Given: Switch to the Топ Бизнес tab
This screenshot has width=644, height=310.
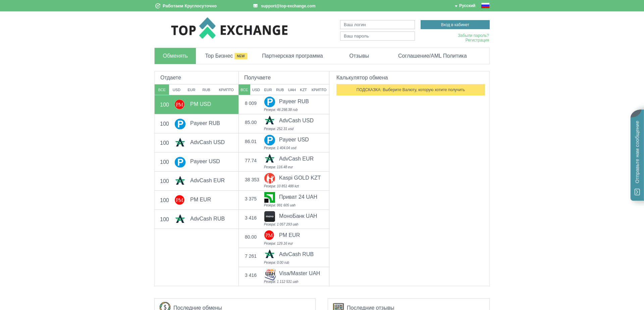Looking at the screenshot, I should 218,56.
